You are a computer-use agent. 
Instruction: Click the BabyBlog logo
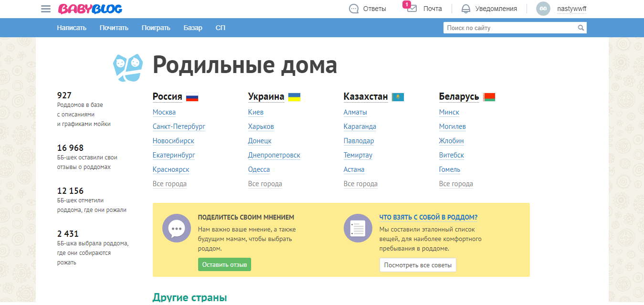point(89,8)
